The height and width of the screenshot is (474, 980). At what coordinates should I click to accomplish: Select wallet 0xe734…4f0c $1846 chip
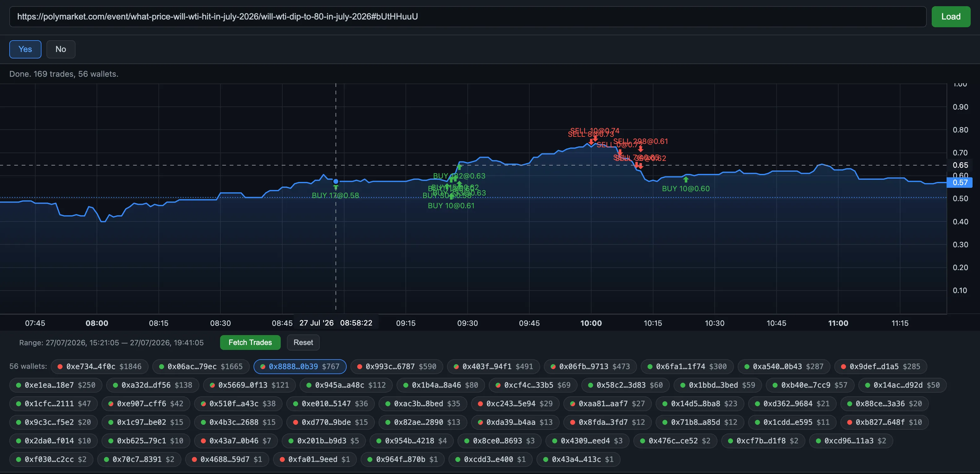click(x=100, y=366)
